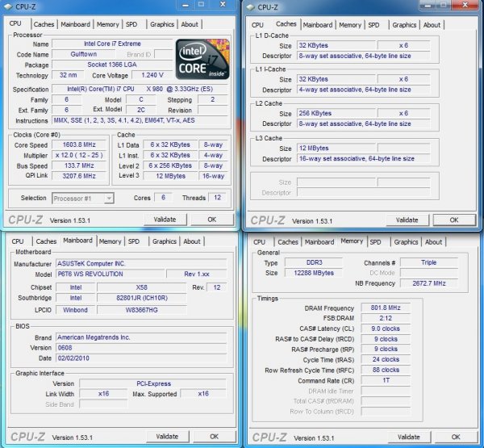Image resolution: width=484 pixels, height=448 pixels.
Task: Click processor name field 'Intel Core i7 Extreme'
Action: (x=112, y=44)
